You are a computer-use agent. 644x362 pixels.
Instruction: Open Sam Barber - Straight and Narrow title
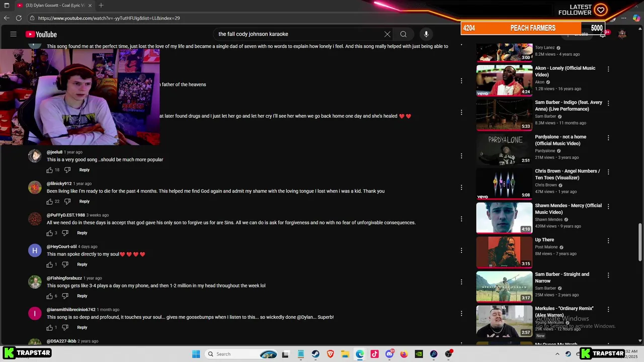[562, 278]
